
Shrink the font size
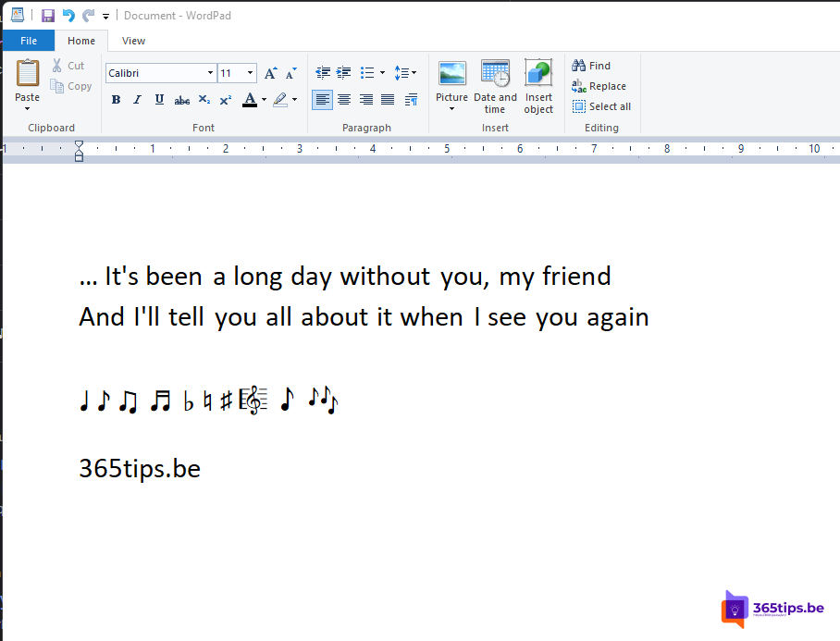(x=290, y=73)
